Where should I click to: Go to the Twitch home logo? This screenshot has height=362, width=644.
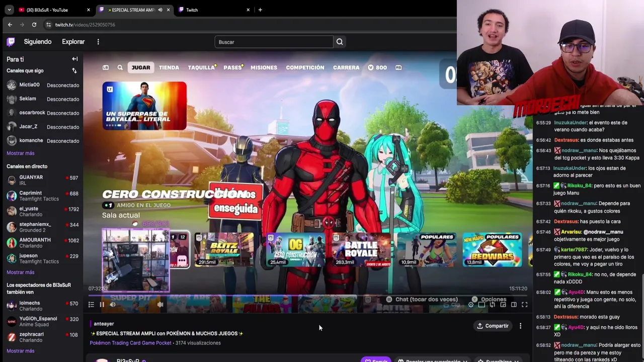(x=11, y=42)
